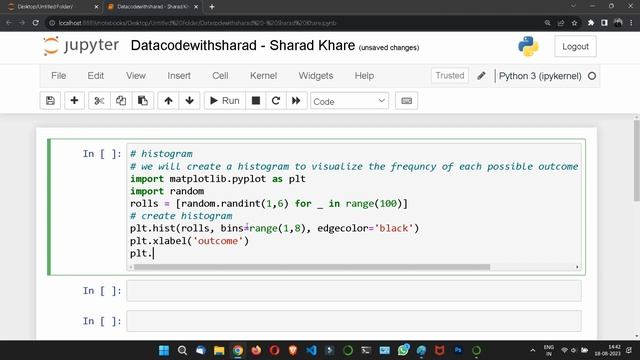This screenshot has height=360, width=640.
Task: Open the Edit menu
Action: coord(96,76)
